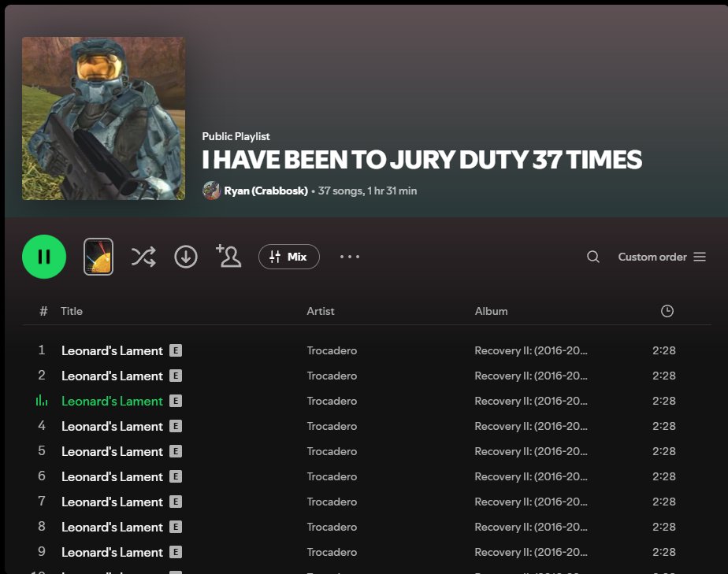Click the 37 songs, 1 hr 31 min text
Screen dimensions: 728x574
[x=367, y=191]
